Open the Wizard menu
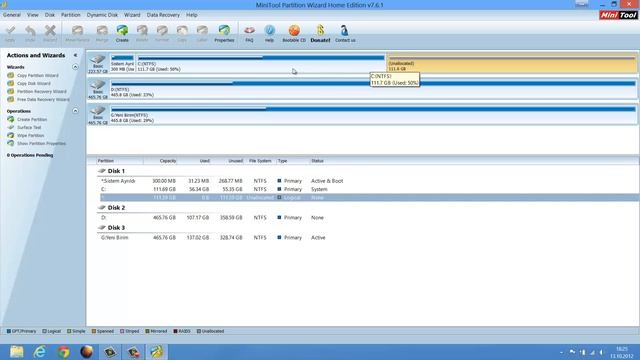Image resolution: width=640 pixels, height=360 pixels. click(132, 15)
